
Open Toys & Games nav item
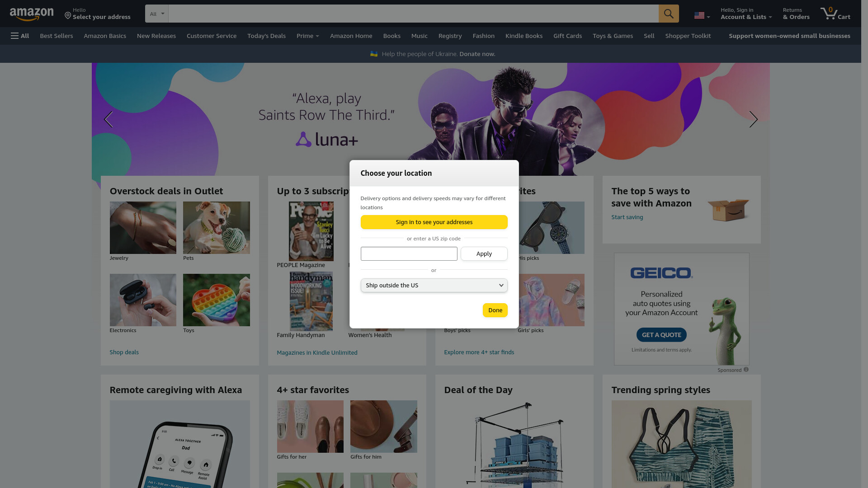coord(613,36)
